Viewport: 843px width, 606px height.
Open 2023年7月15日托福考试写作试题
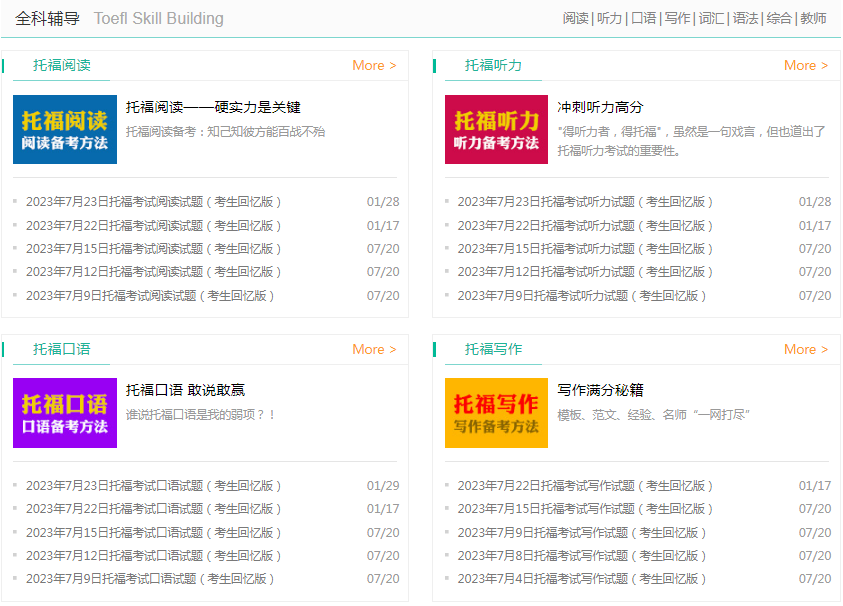[x=585, y=509]
